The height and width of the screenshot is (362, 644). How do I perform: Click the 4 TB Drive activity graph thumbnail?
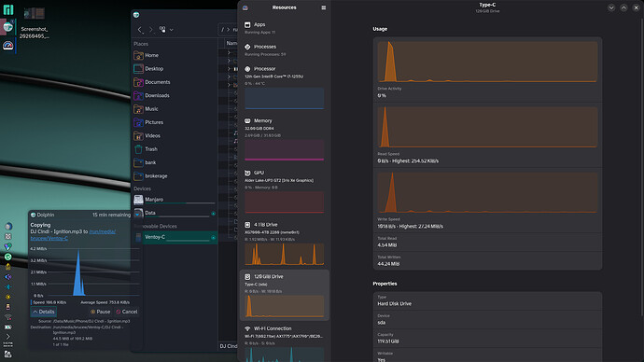(x=284, y=254)
